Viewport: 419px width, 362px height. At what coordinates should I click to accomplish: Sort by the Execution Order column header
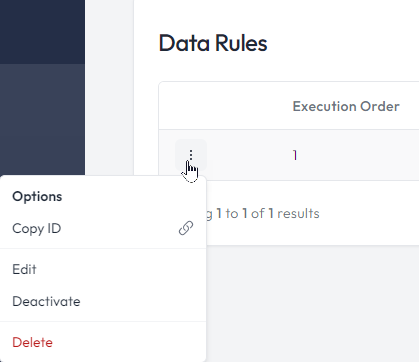(346, 106)
